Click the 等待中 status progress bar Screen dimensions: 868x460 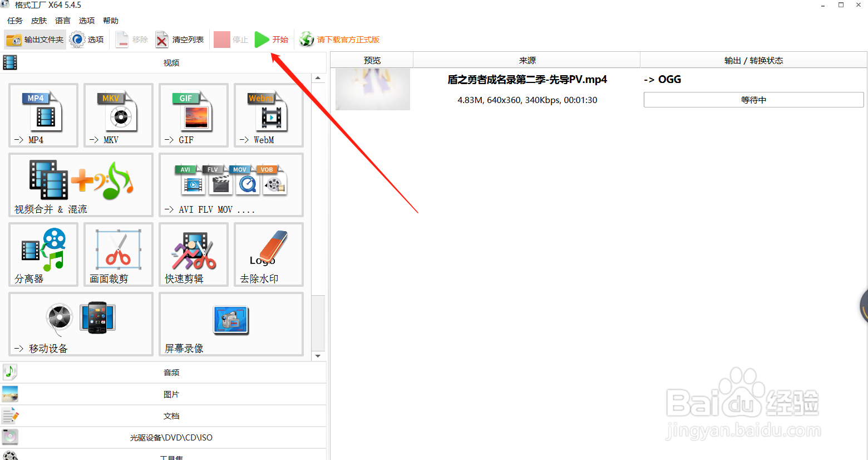[x=753, y=100]
